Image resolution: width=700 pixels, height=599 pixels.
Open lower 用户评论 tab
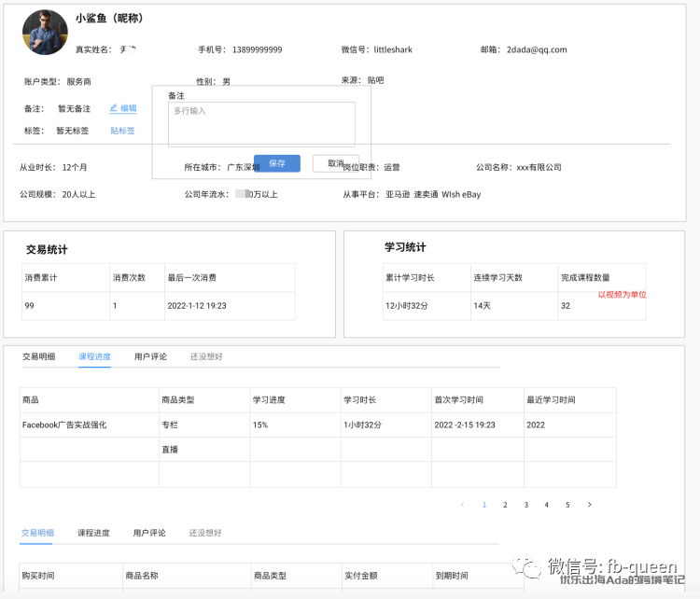tap(149, 533)
